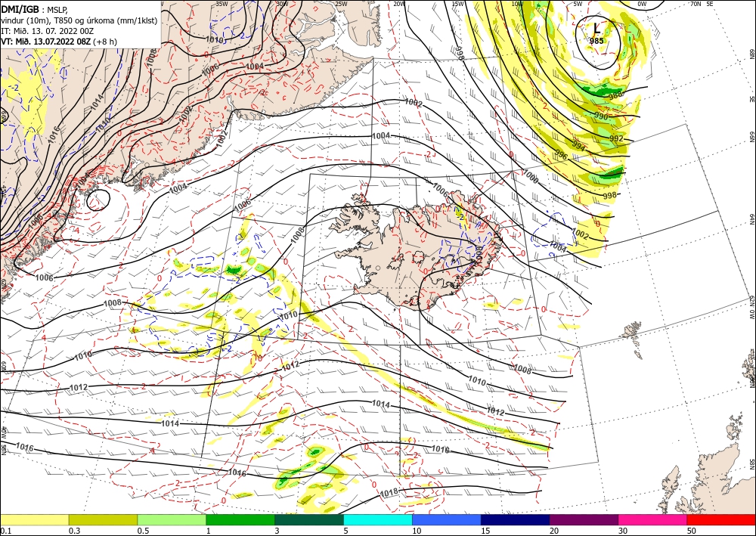Choose the navy 15–20 mm legend swatch
Viewport: 756px width, 536px height.
[516, 519]
